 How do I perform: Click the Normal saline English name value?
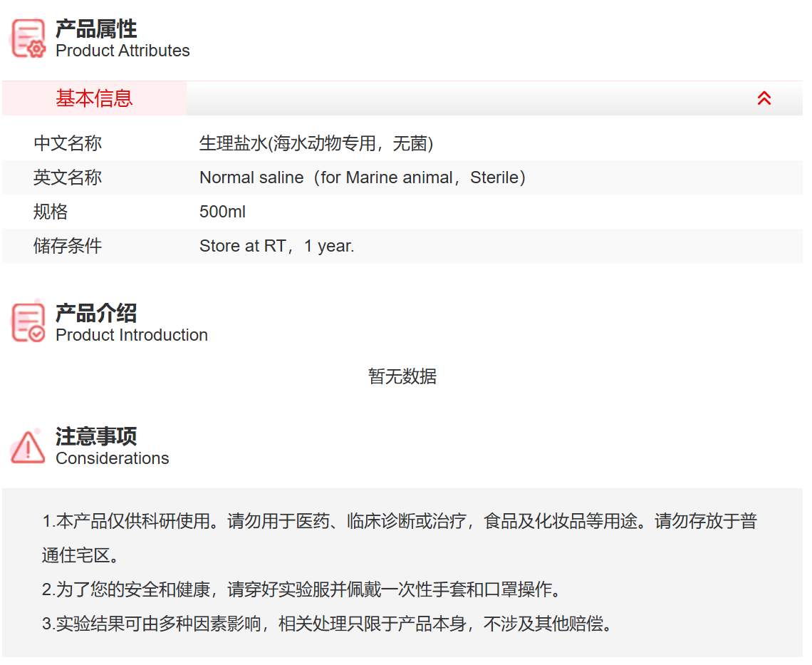[362, 177]
